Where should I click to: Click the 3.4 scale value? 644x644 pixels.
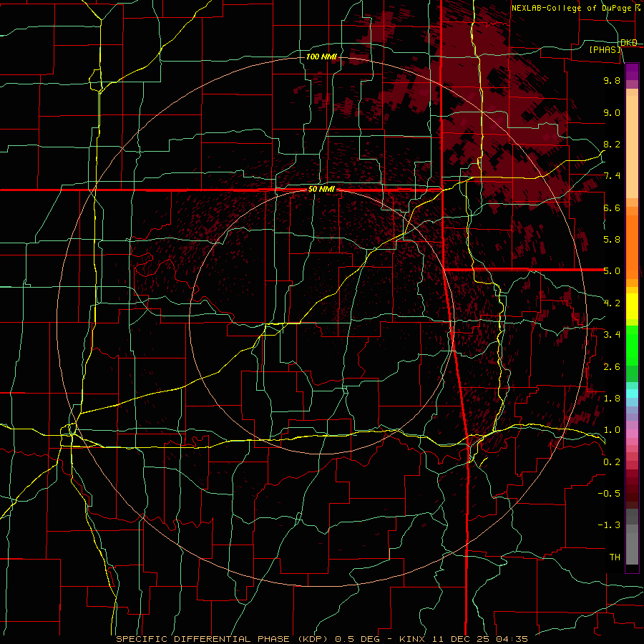coord(612,335)
